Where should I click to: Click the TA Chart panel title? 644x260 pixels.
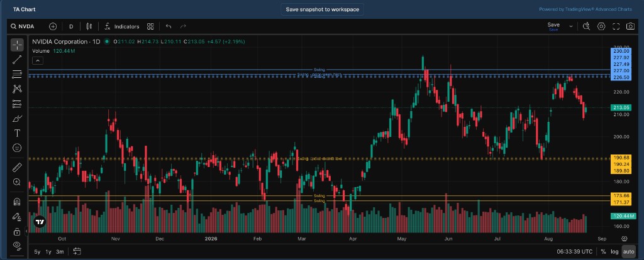point(24,9)
